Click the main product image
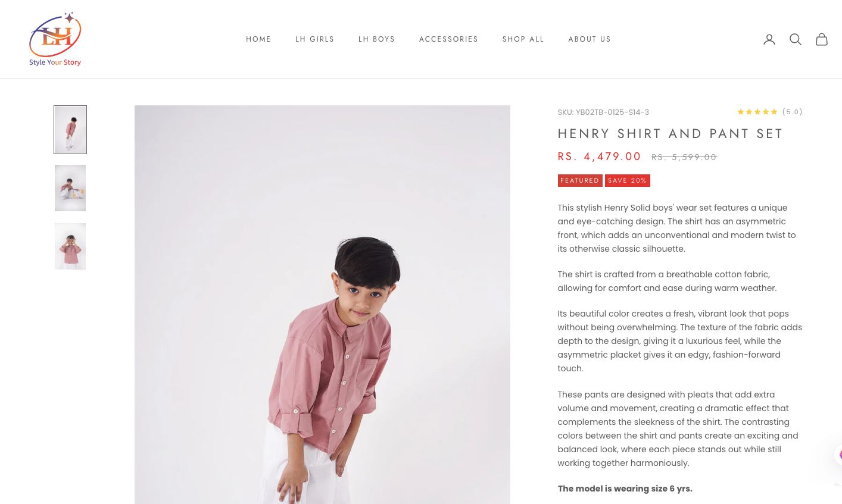The height and width of the screenshot is (504, 842). (x=322, y=305)
